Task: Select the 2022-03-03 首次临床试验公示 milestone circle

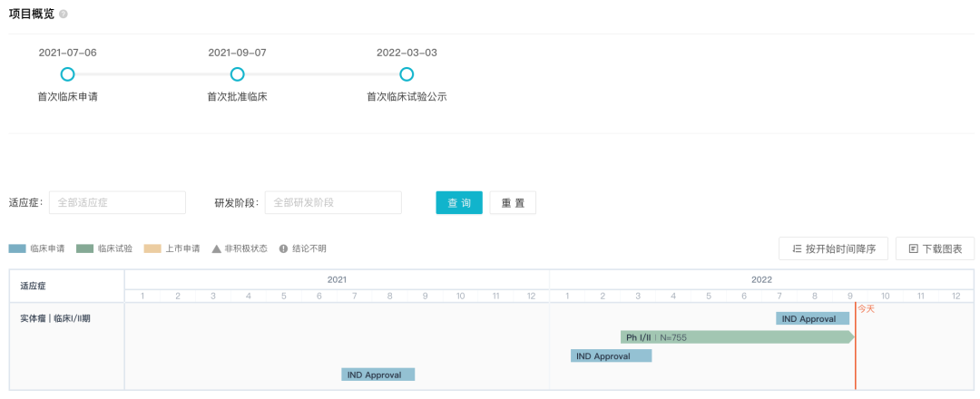Action: (407, 74)
